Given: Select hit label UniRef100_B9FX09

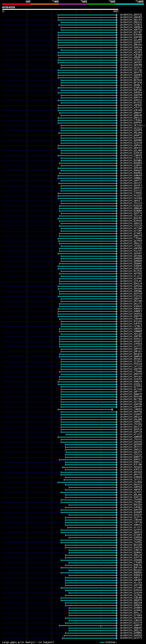Looking at the screenshot, I should [x=131, y=567].
